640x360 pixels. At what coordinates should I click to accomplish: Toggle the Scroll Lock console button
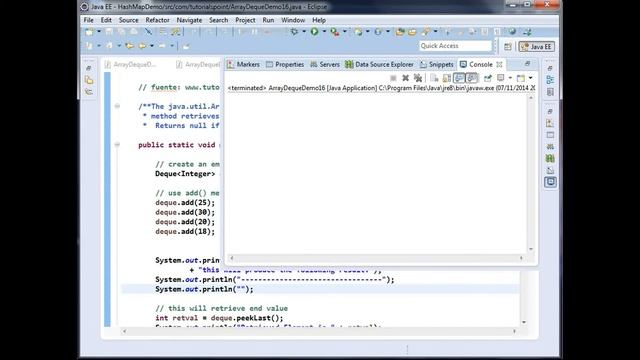click(447, 78)
